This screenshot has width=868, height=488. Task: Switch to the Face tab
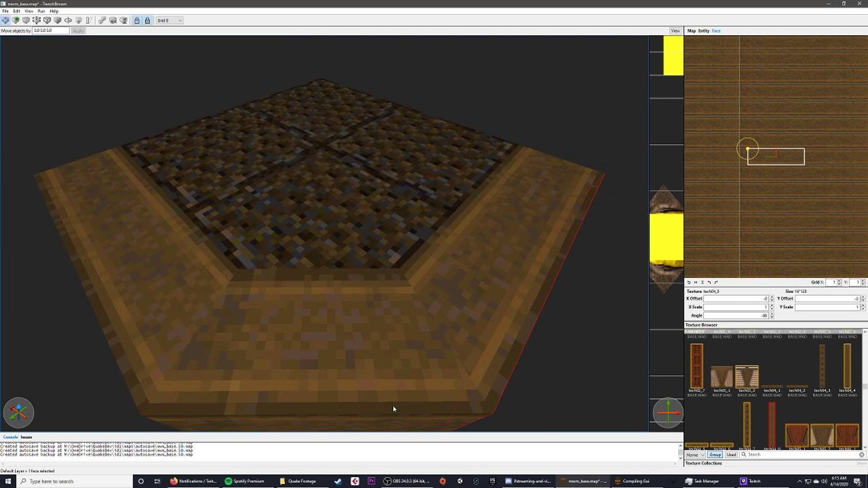tap(716, 31)
